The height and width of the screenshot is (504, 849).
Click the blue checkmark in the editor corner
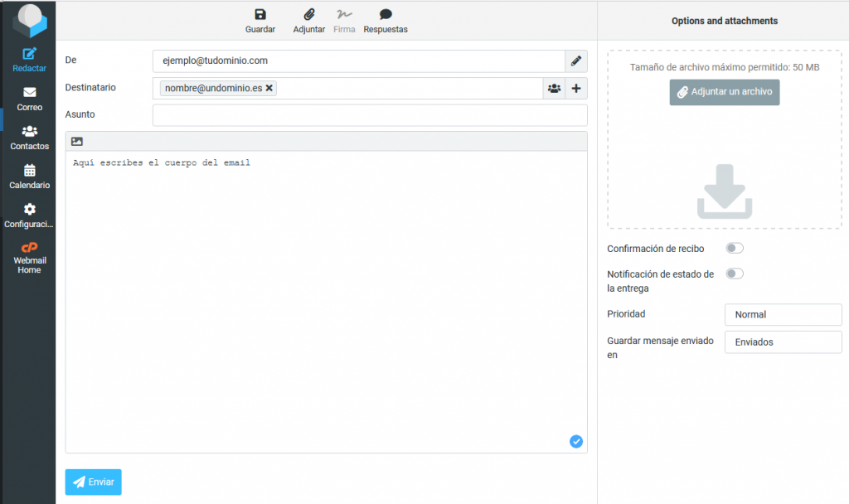click(576, 442)
